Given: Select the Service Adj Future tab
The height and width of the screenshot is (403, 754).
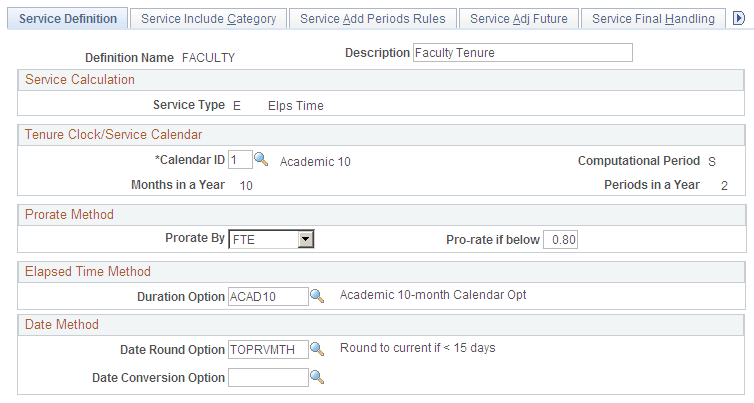Looking at the screenshot, I should click(518, 18).
